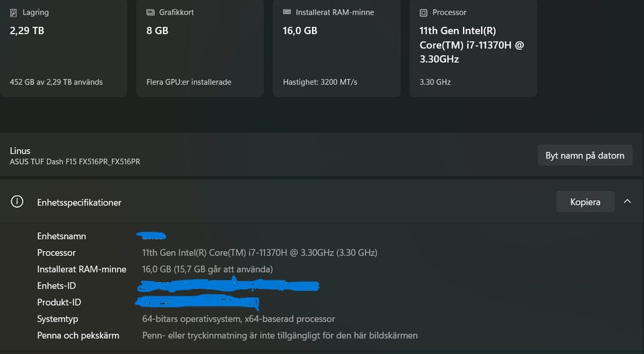Click the Installerat RAM-minne 15,7 GB value
Viewport: 644px width, 354px height.
point(207,269)
